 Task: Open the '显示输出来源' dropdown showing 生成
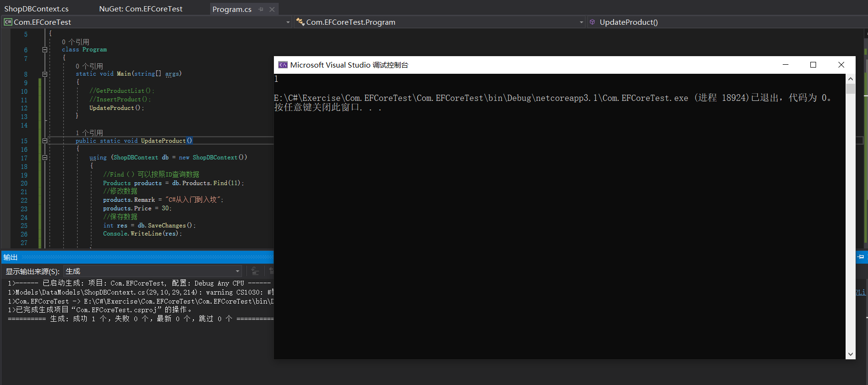pos(153,271)
